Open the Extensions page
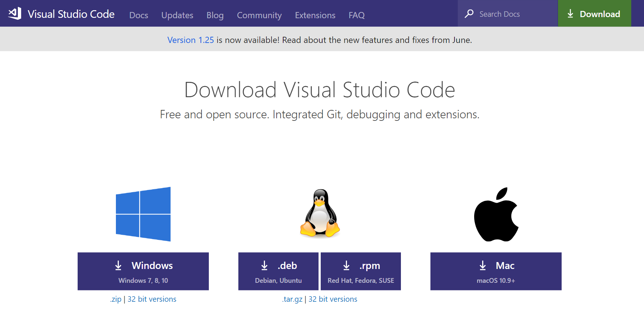644x309 pixels. [x=315, y=15]
